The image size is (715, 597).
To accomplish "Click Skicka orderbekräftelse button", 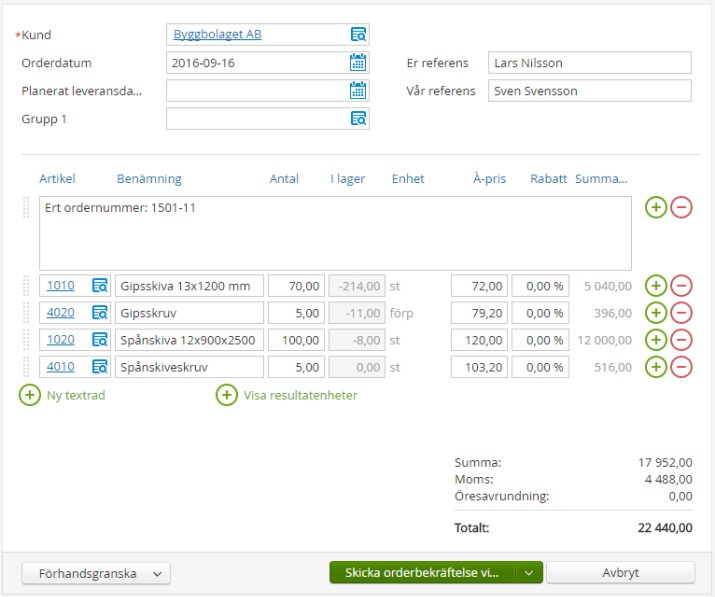I will [421, 573].
